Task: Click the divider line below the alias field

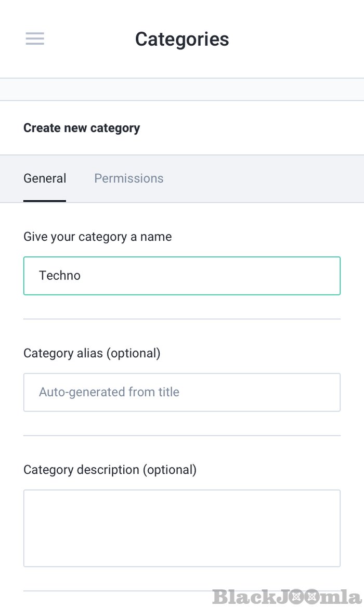Action: pos(182,435)
